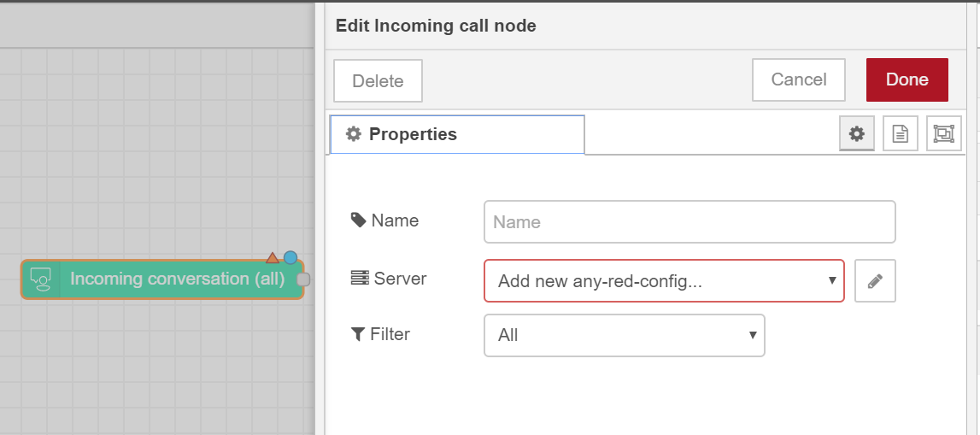Click the server stack icon beside Server label

click(x=360, y=278)
